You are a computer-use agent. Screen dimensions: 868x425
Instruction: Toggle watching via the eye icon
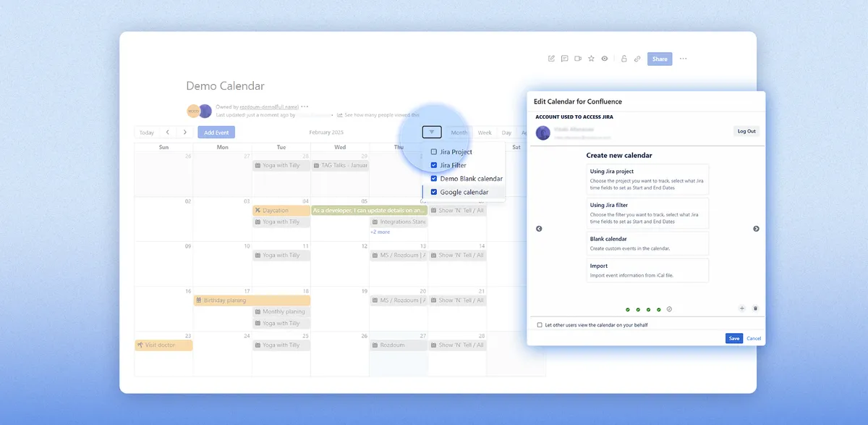pos(604,59)
